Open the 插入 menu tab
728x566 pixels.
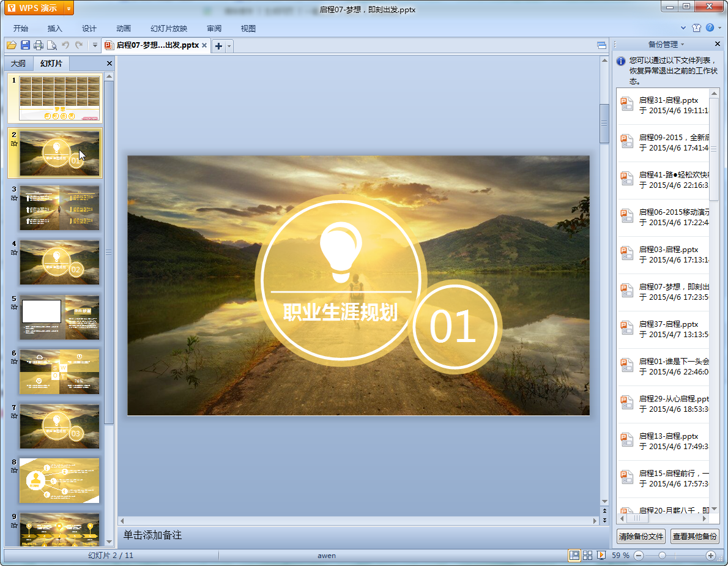coord(55,28)
